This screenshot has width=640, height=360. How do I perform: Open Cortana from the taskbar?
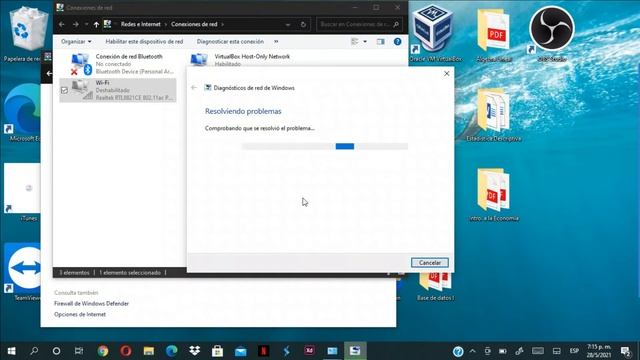(x=56, y=351)
